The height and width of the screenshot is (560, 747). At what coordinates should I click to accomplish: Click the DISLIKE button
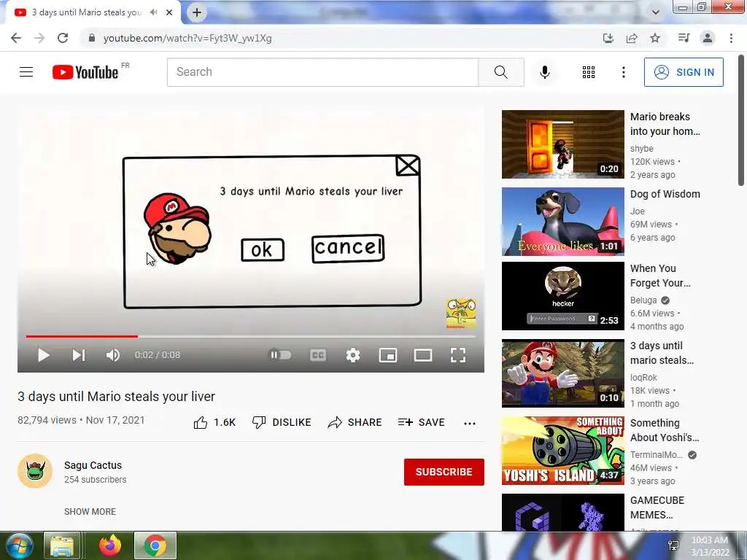pos(282,422)
